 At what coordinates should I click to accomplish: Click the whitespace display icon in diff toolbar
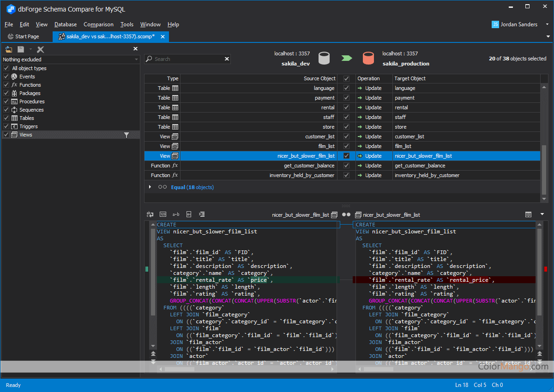pyautogui.click(x=176, y=214)
